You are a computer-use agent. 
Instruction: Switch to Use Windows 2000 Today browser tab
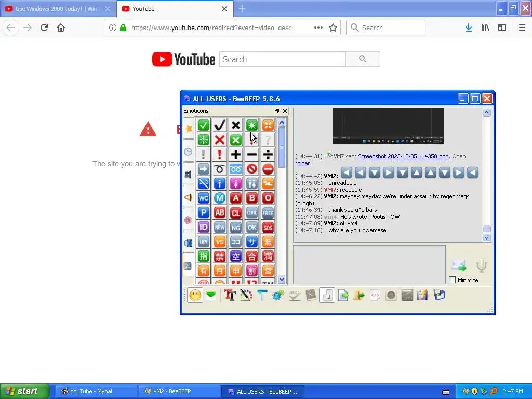(58, 9)
